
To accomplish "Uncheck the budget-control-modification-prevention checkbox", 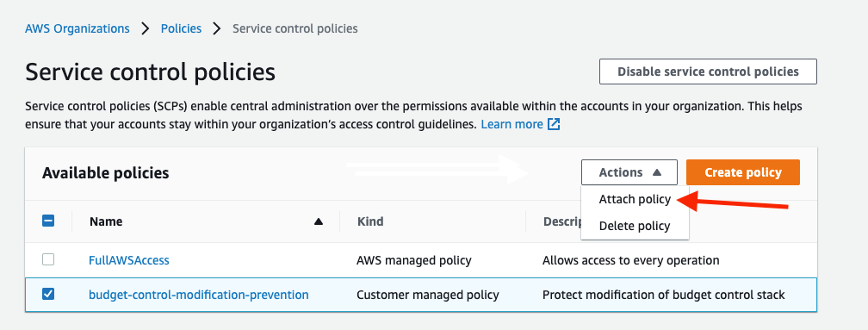I will 48,294.
